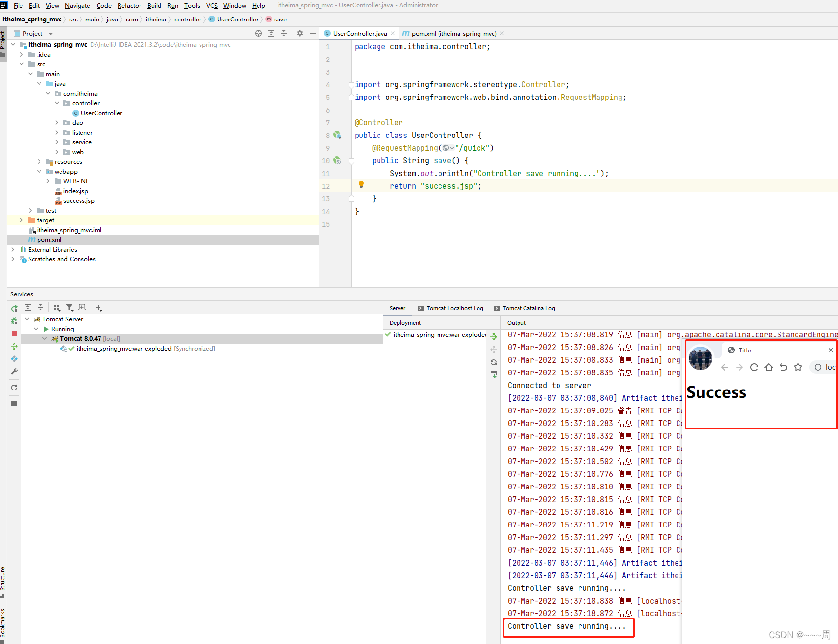The width and height of the screenshot is (838, 644).
Task: Expand the WEB-INF folder
Action: (x=48, y=181)
